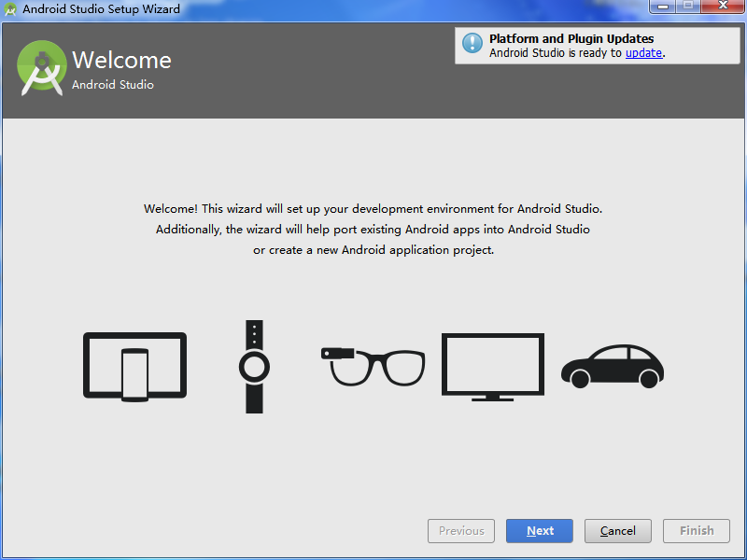Minimize the Setup Wizard window

[663, 7]
